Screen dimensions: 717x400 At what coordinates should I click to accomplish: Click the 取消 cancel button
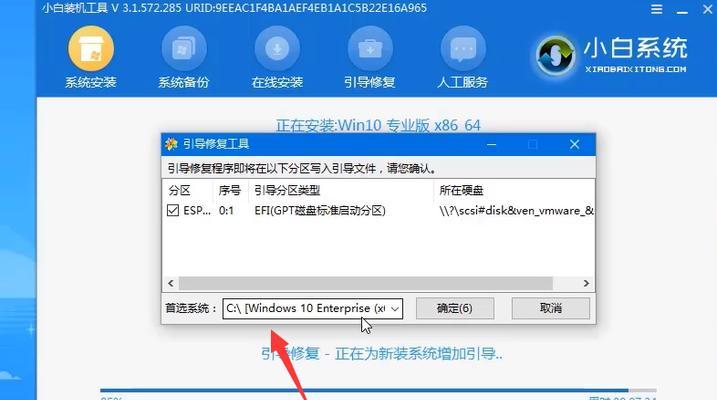click(551, 309)
